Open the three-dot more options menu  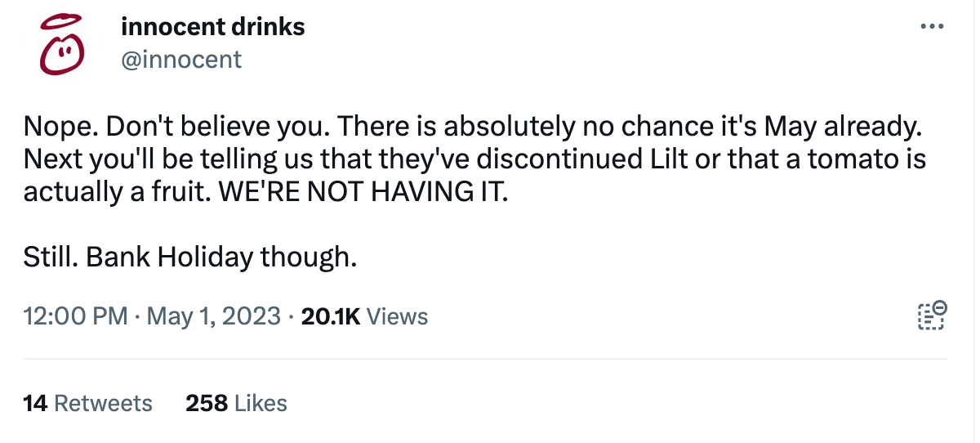(932, 26)
